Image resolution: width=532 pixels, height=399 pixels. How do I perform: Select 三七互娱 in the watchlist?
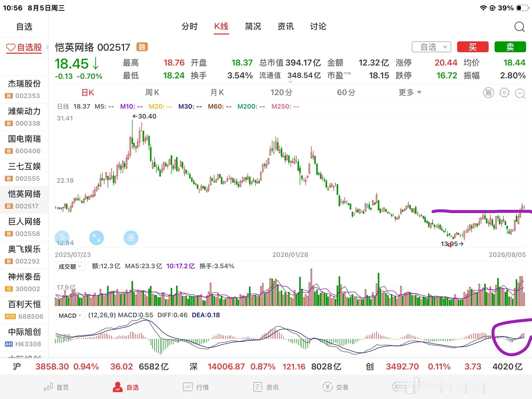pos(24,172)
